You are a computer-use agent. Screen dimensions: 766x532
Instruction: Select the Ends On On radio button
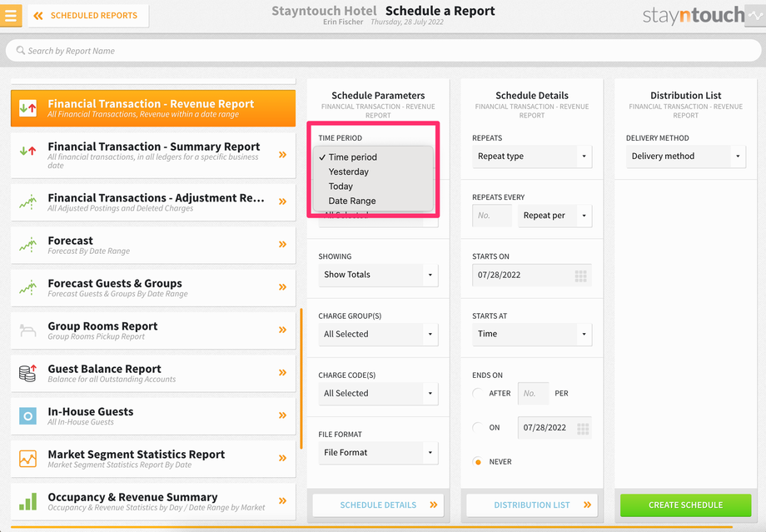click(478, 427)
